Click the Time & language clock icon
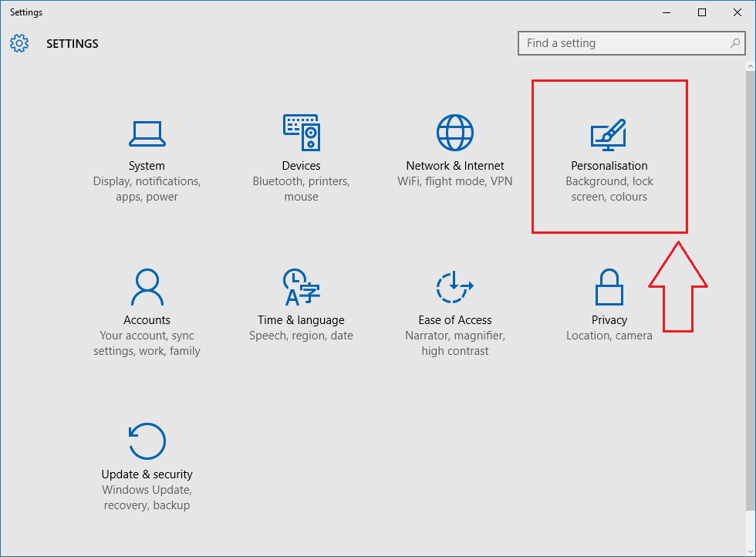 tap(302, 287)
